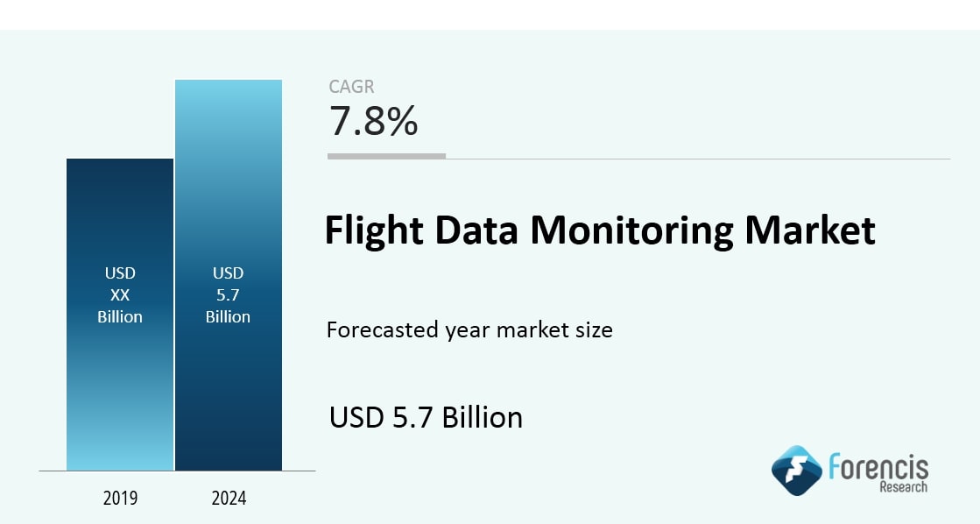Click the thick gray bar under 7.8%
The width and height of the screenshot is (980, 524).
click(x=386, y=156)
